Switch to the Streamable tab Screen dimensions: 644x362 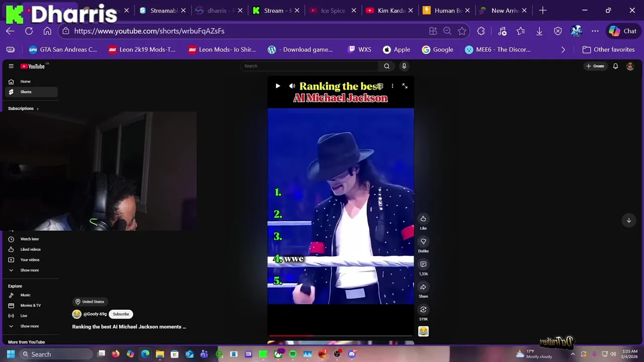(162, 11)
